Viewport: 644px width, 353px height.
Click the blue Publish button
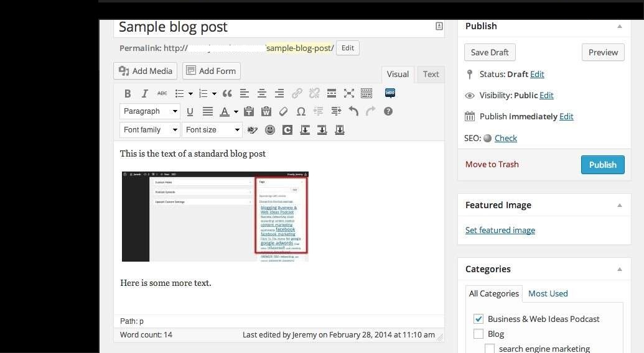602,165
